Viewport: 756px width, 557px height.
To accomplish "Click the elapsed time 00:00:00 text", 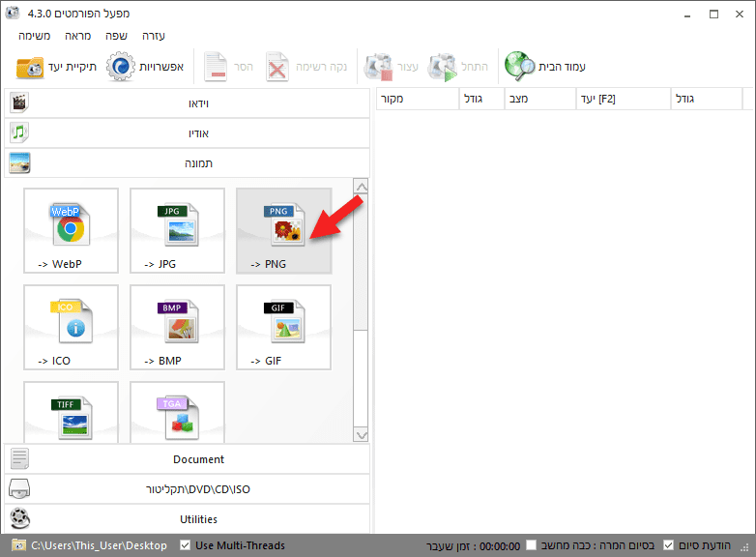I will click(500, 546).
